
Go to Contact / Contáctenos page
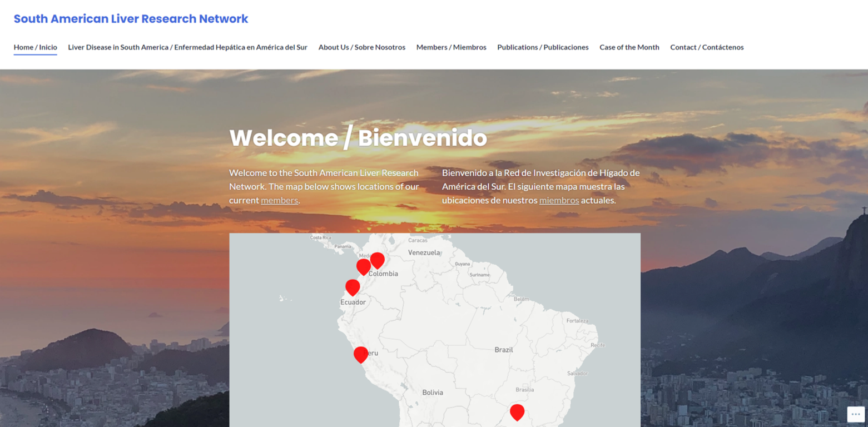pyautogui.click(x=707, y=47)
